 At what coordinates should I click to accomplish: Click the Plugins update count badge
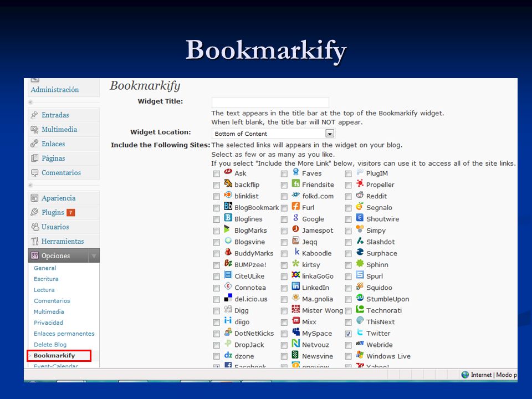70,213
